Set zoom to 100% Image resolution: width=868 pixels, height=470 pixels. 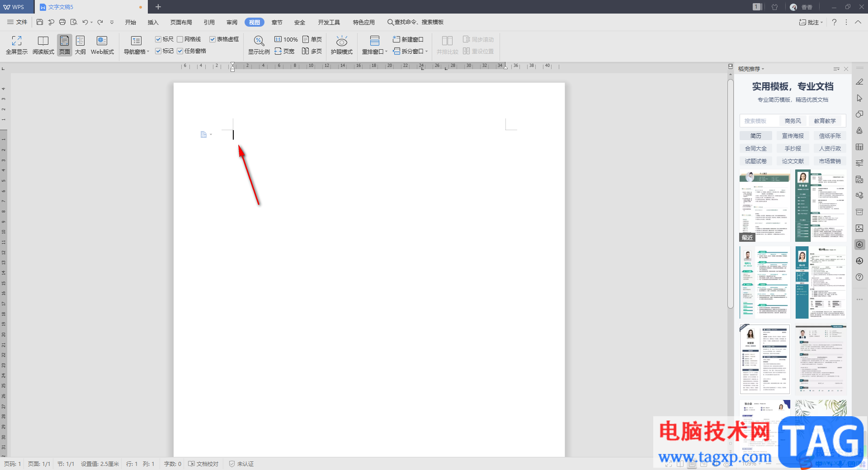[286, 39]
